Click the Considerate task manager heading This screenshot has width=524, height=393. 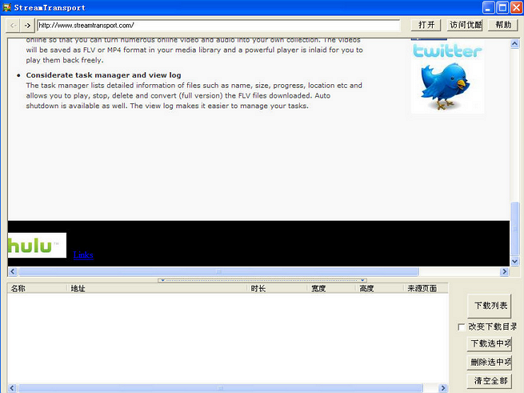pyautogui.click(x=104, y=75)
